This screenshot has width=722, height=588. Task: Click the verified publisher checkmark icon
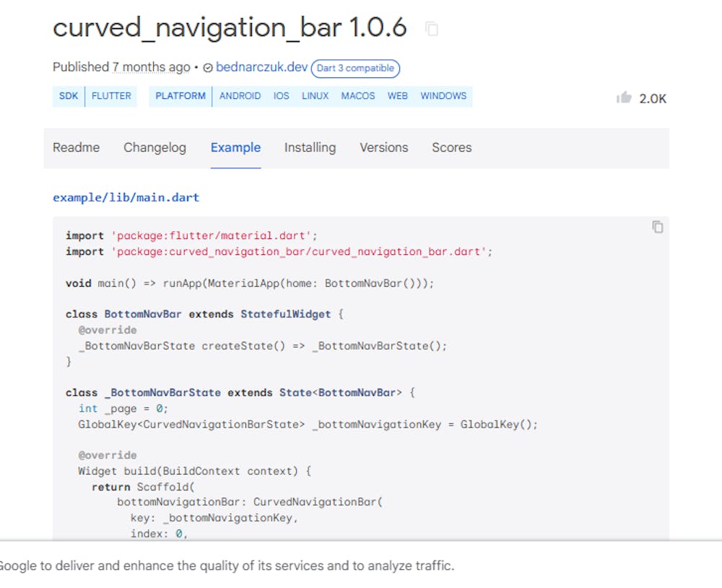(208, 68)
